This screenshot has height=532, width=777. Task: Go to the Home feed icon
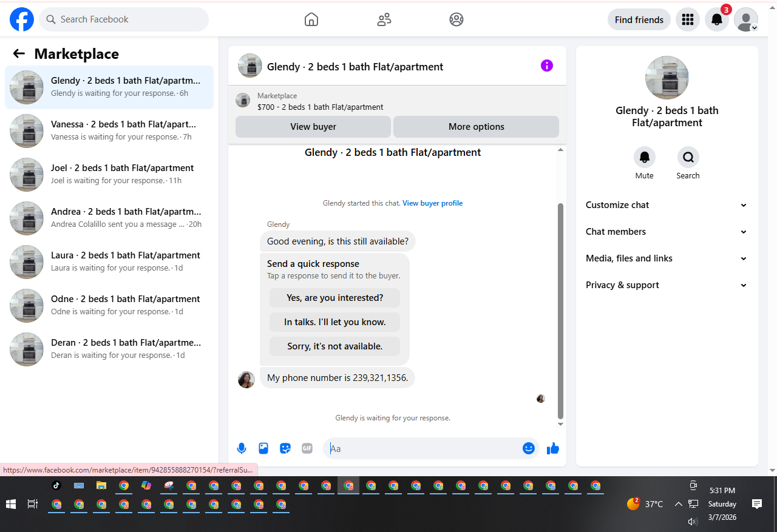pyautogui.click(x=311, y=19)
